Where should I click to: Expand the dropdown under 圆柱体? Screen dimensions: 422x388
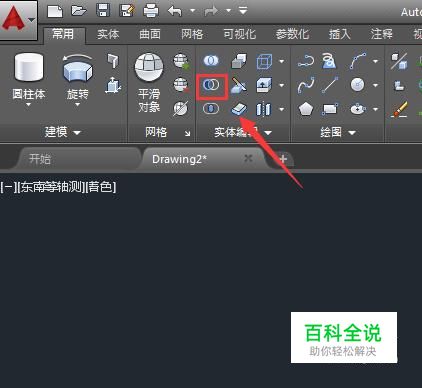tap(29, 104)
